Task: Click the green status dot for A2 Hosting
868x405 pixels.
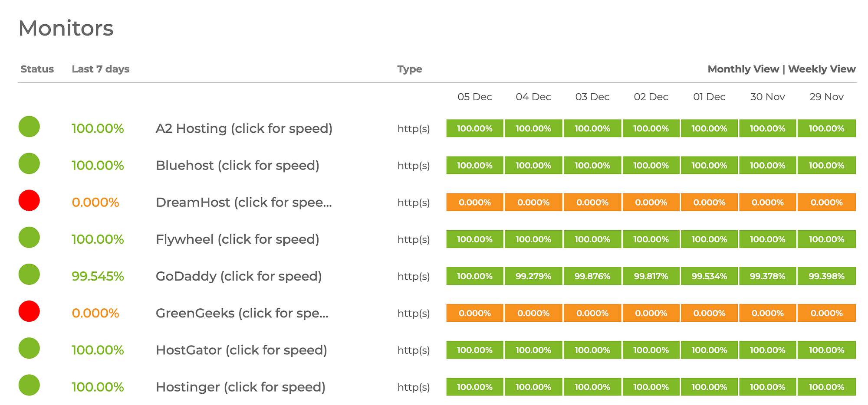Action: coord(29,127)
